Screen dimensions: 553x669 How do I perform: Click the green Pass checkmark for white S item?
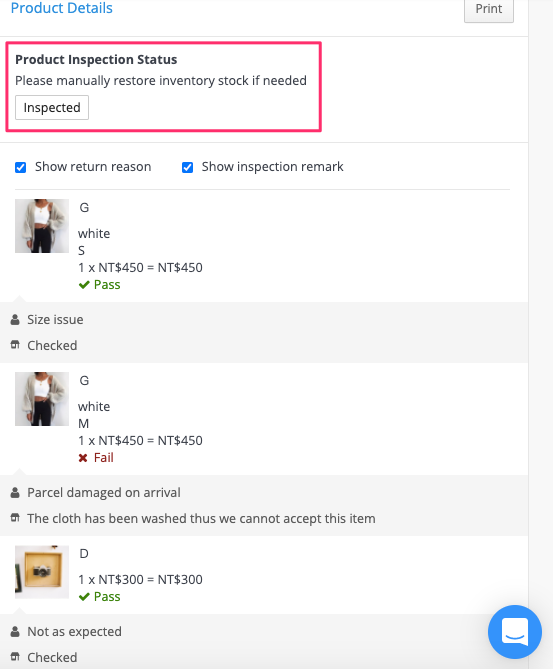[84, 285]
